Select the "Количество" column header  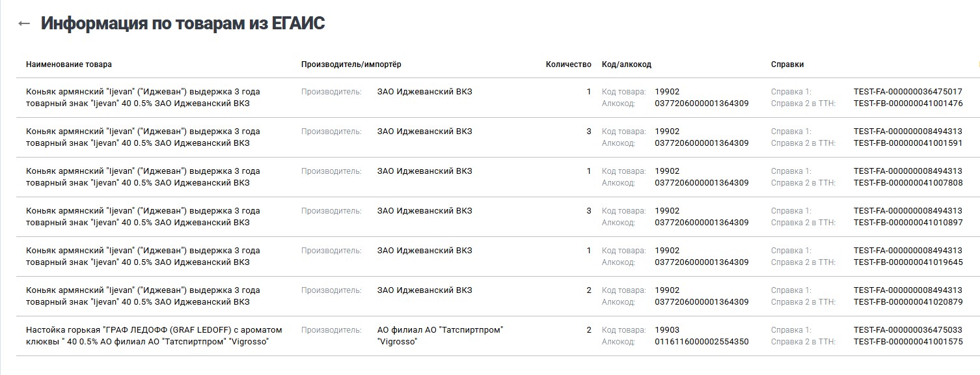(x=568, y=64)
